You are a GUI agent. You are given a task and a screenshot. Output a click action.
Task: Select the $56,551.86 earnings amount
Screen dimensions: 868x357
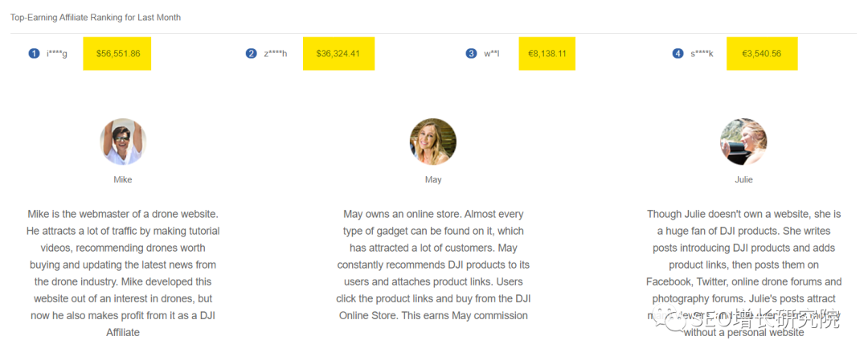[117, 54]
